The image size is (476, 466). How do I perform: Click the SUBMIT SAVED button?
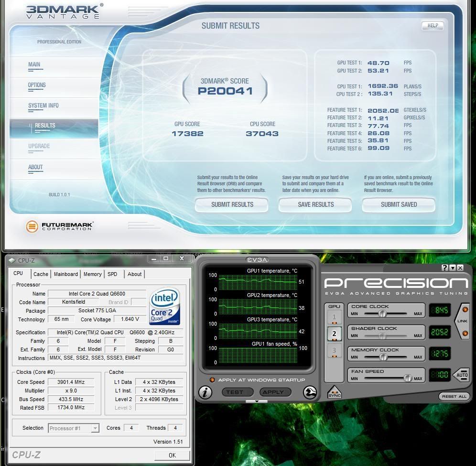coord(399,205)
